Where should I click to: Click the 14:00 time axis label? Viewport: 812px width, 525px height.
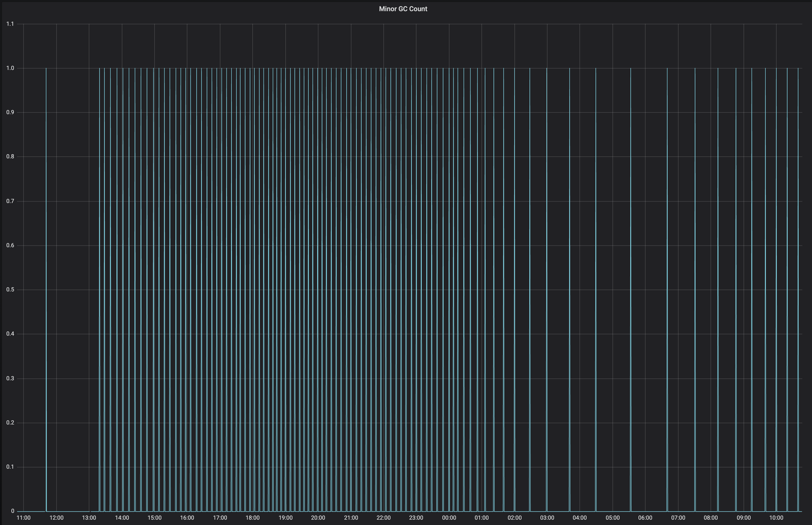(x=122, y=518)
